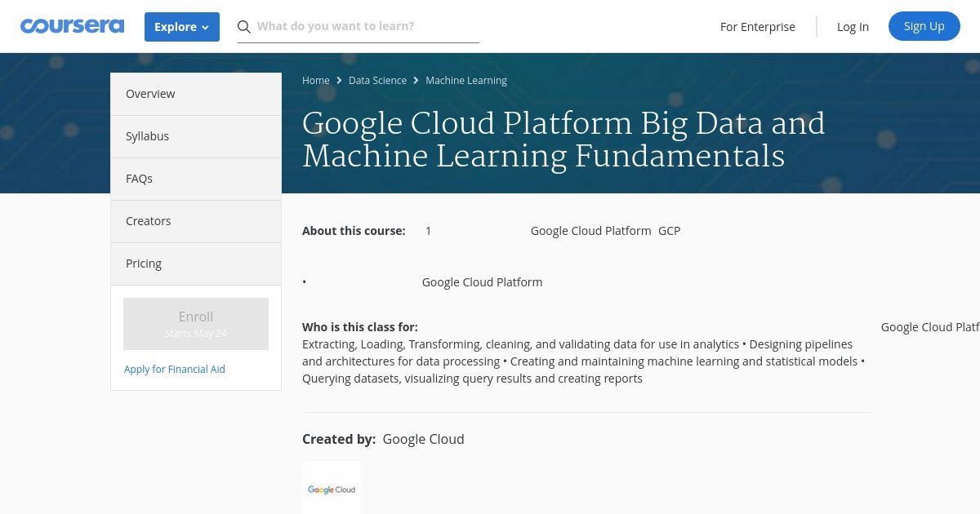Click 'About this course:' label
The height and width of the screenshot is (514, 980).
point(354,231)
